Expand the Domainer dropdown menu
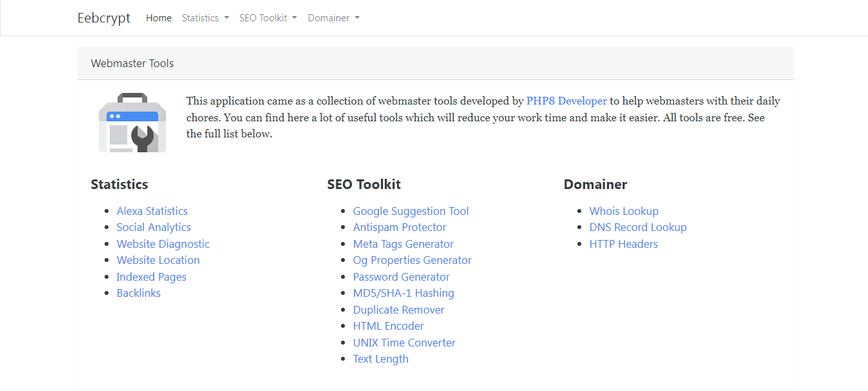The image size is (868, 391). pyautogui.click(x=333, y=18)
